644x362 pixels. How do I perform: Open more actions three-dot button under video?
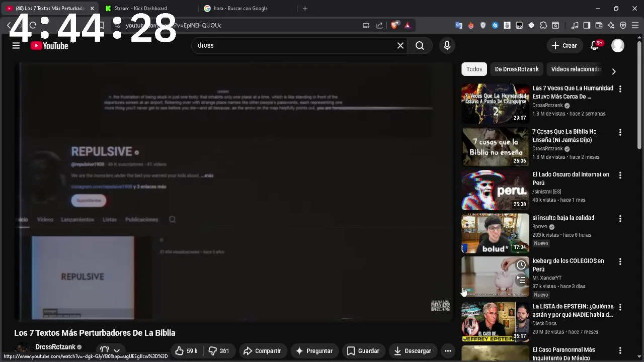(x=448, y=351)
